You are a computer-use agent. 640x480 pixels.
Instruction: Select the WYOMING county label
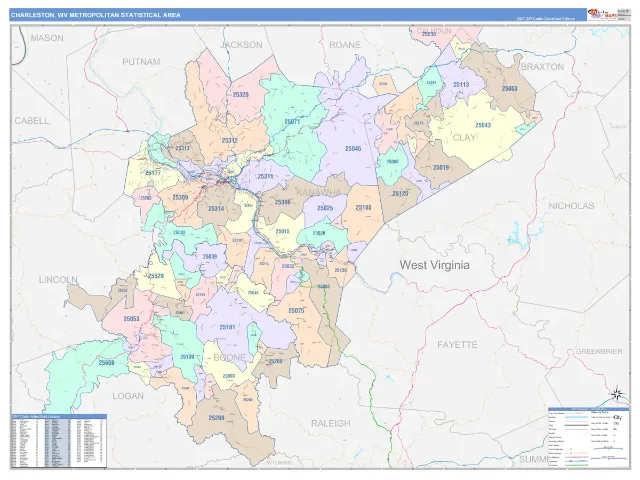[x=280, y=462]
